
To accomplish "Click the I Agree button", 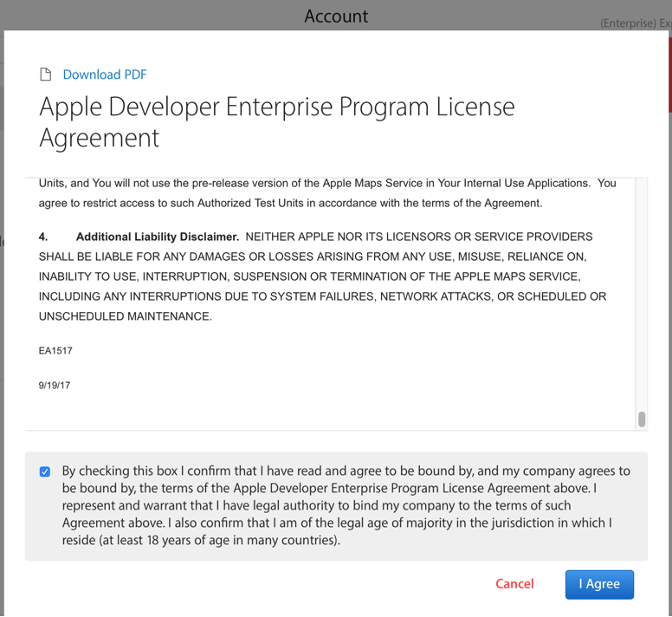I will 599,584.
